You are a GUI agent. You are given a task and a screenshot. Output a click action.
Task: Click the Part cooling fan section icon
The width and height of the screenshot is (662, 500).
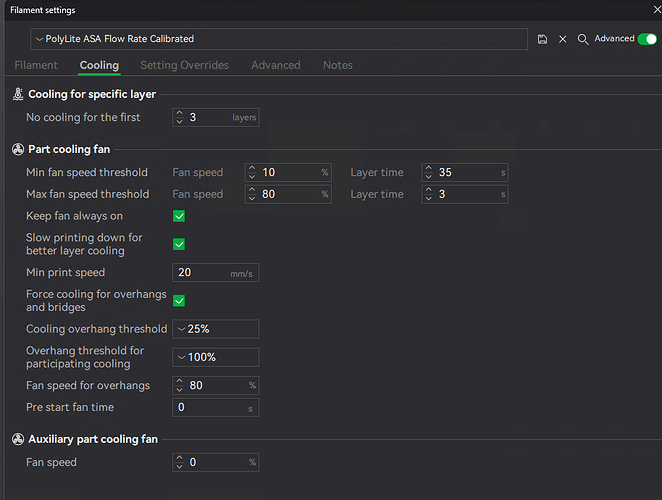18,149
